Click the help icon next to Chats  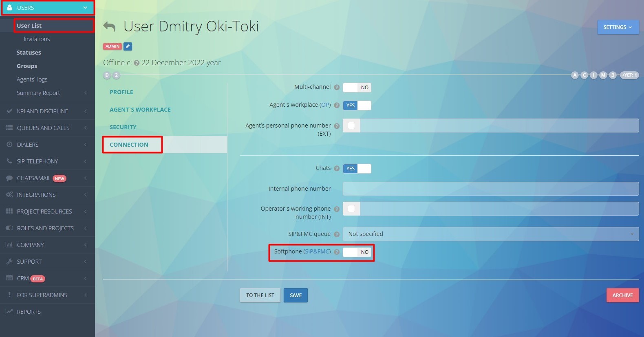click(337, 168)
